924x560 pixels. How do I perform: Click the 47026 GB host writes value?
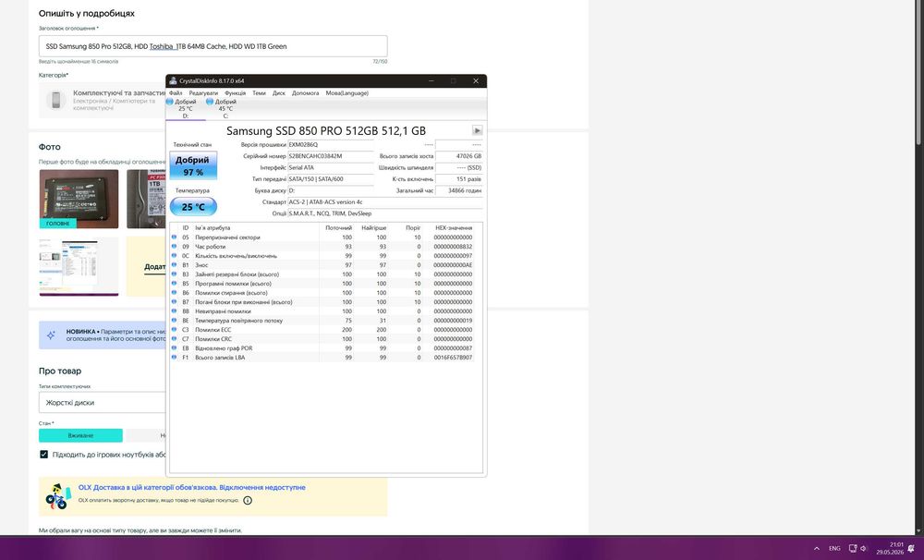pyautogui.click(x=459, y=156)
